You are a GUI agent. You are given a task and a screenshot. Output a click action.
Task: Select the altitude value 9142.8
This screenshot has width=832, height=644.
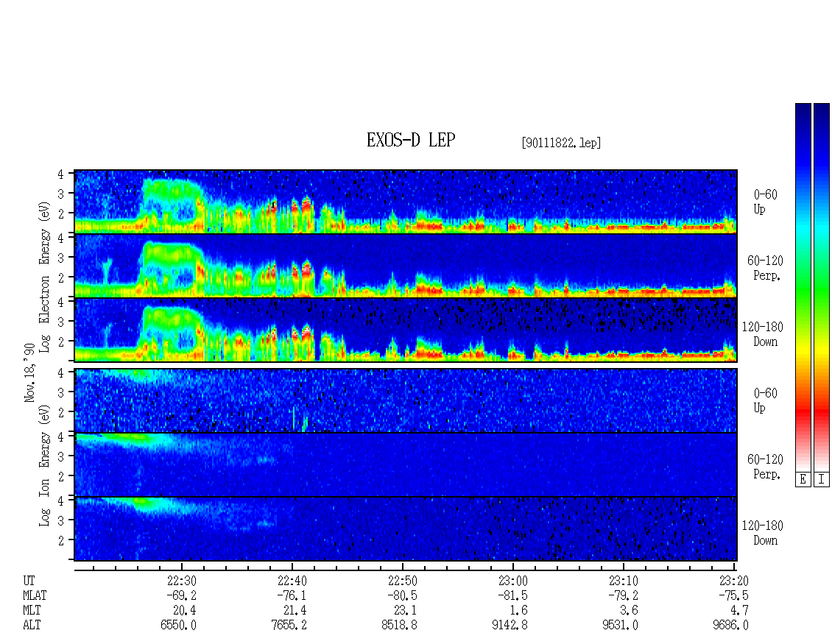click(x=510, y=626)
